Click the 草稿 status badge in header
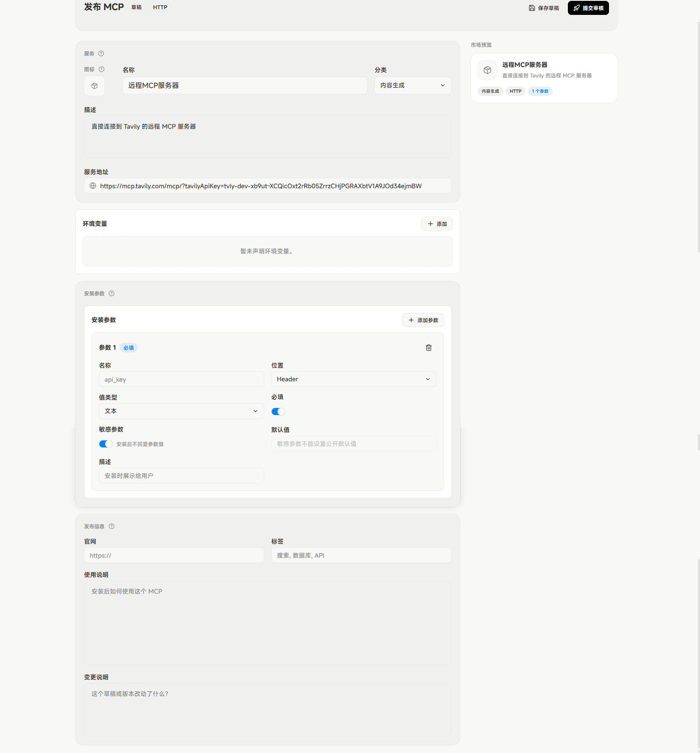 (136, 7)
